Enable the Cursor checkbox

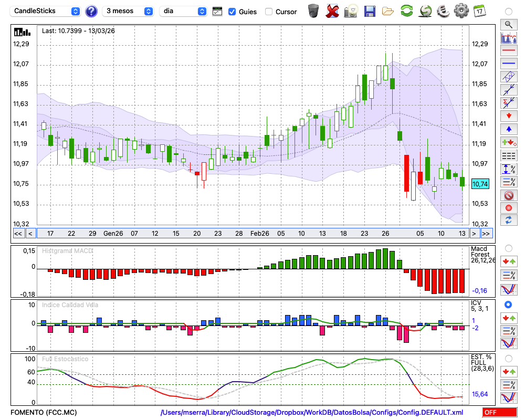click(269, 12)
